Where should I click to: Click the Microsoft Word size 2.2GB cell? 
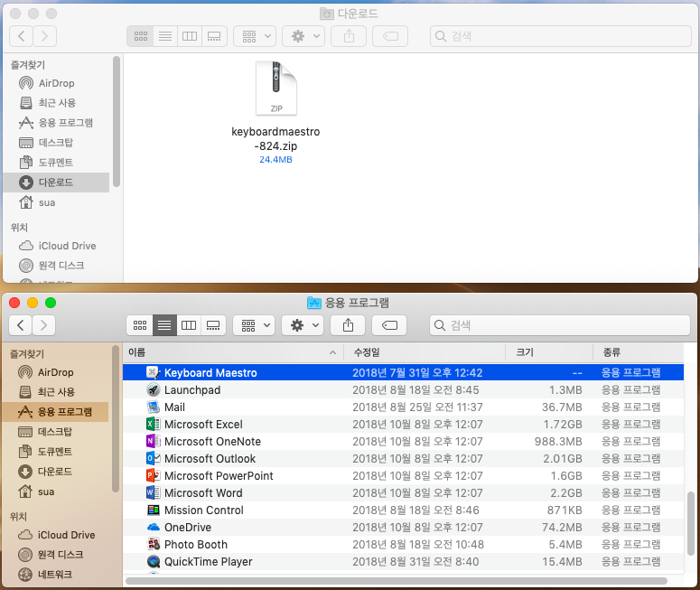tap(565, 492)
